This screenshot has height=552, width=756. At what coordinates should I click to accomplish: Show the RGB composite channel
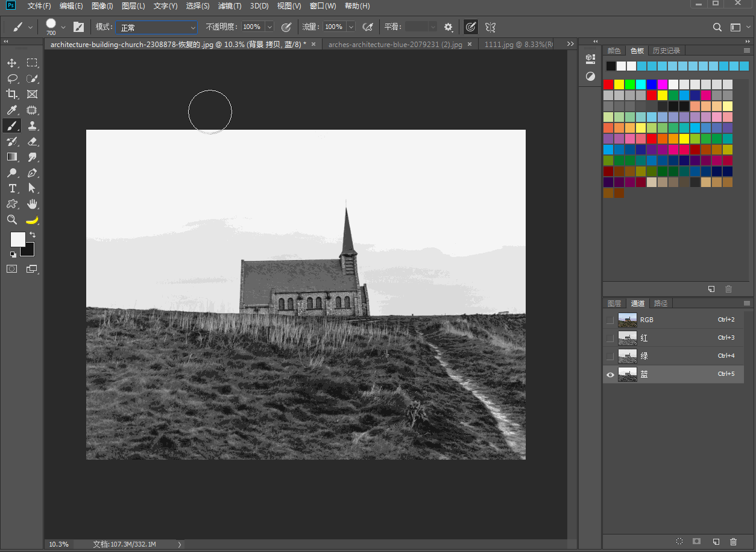coord(610,320)
